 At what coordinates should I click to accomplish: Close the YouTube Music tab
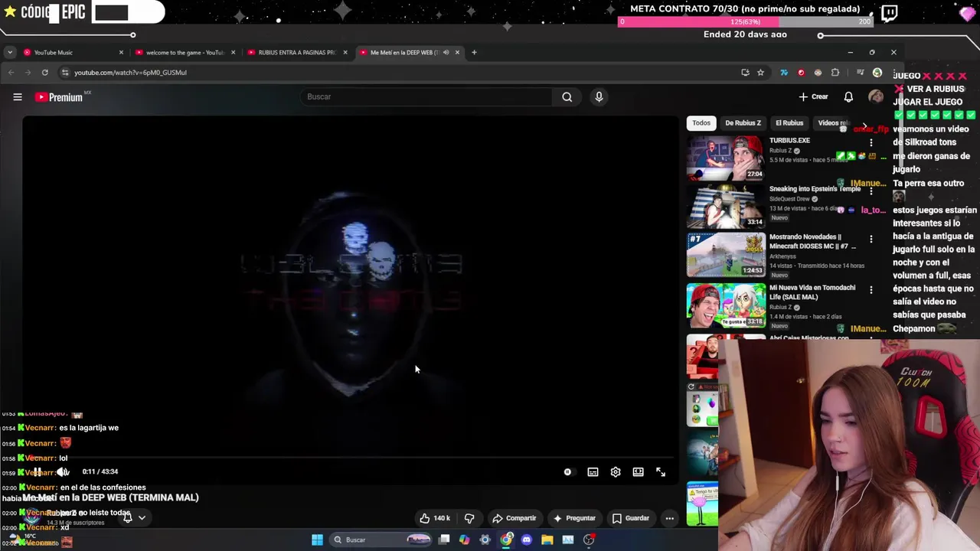click(121, 53)
